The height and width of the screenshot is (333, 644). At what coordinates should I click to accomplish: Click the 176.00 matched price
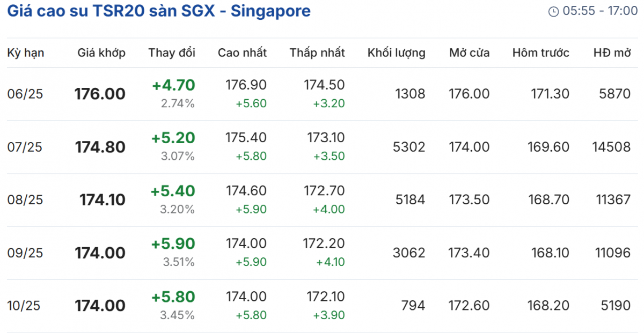pyautogui.click(x=100, y=94)
